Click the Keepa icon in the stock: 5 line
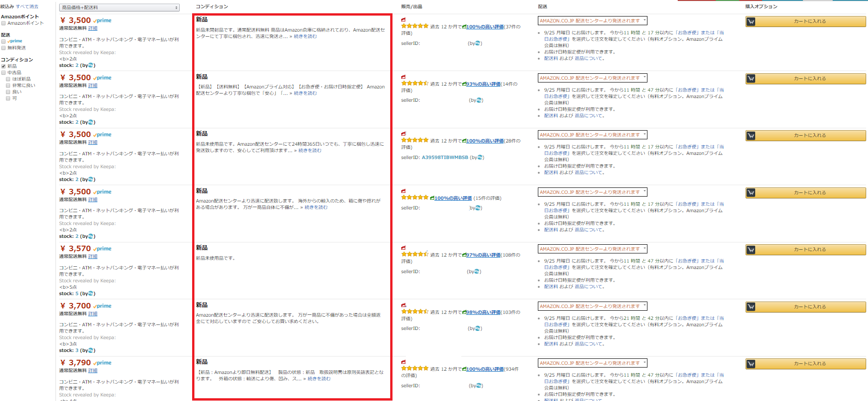The height and width of the screenshot is (401, 868). 91,293
